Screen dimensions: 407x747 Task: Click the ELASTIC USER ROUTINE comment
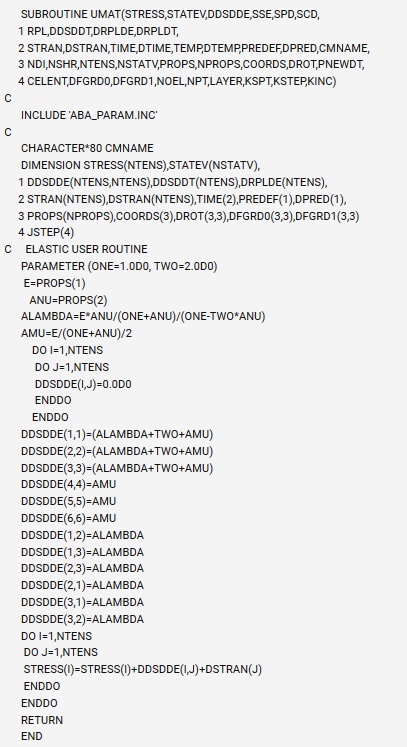pos(86,249)
